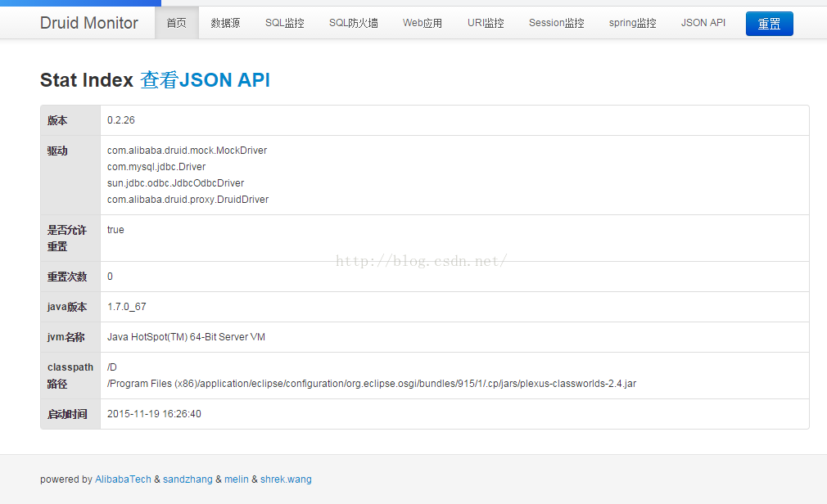
Task: Click the jvm名称 row label
Action: [x=66, y=337]
